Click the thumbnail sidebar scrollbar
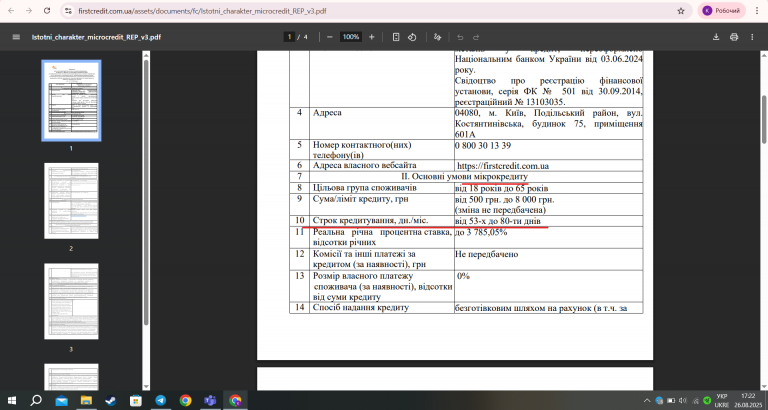 pos(145,191)
